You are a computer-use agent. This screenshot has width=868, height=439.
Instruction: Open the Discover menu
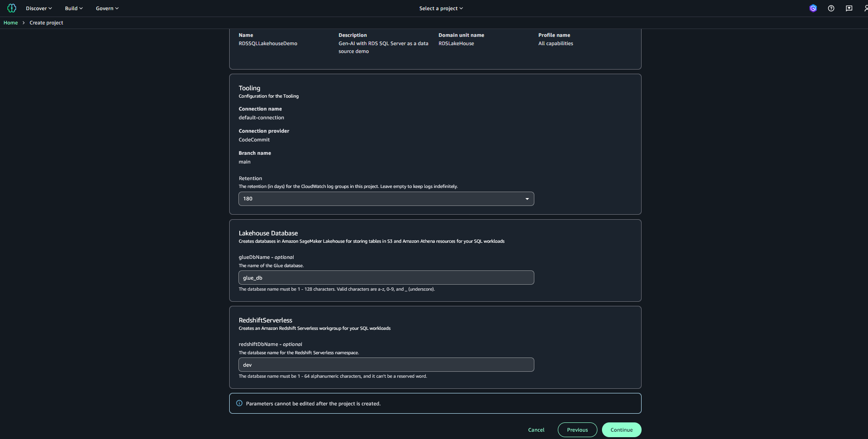pos(39,8)
